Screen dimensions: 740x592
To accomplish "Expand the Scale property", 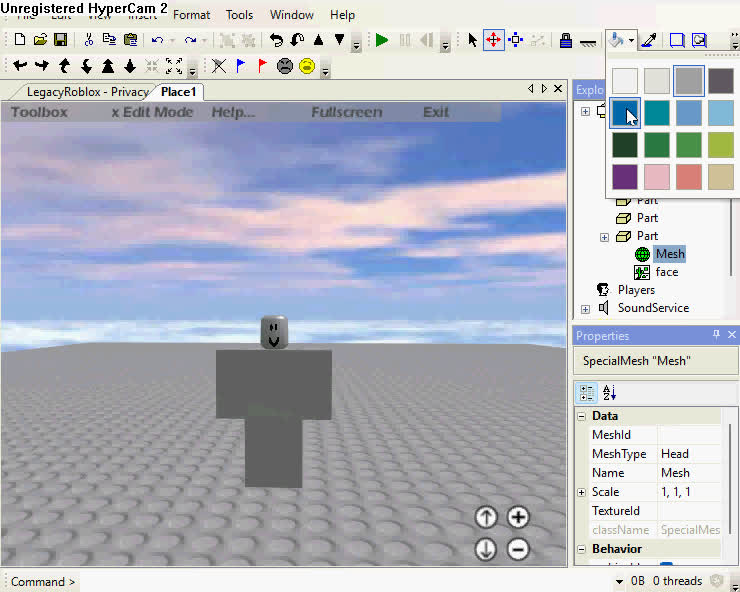I will 581,492.
